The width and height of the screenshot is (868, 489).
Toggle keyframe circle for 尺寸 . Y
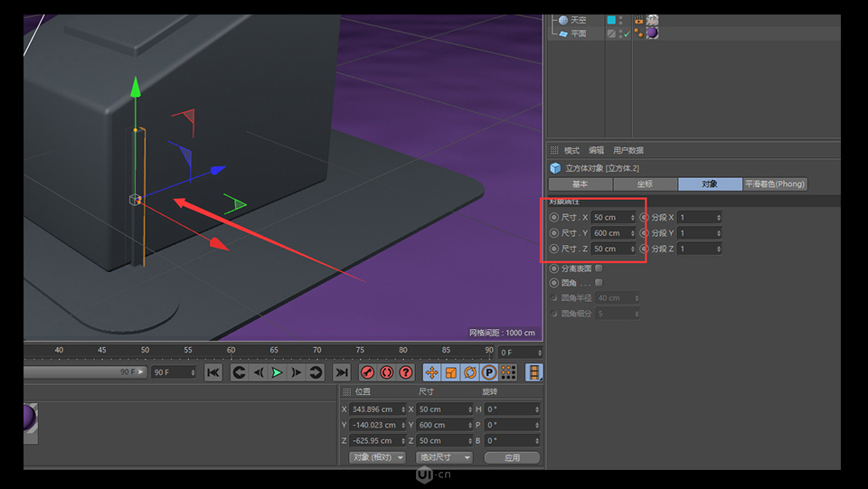[x=554, y=233]
